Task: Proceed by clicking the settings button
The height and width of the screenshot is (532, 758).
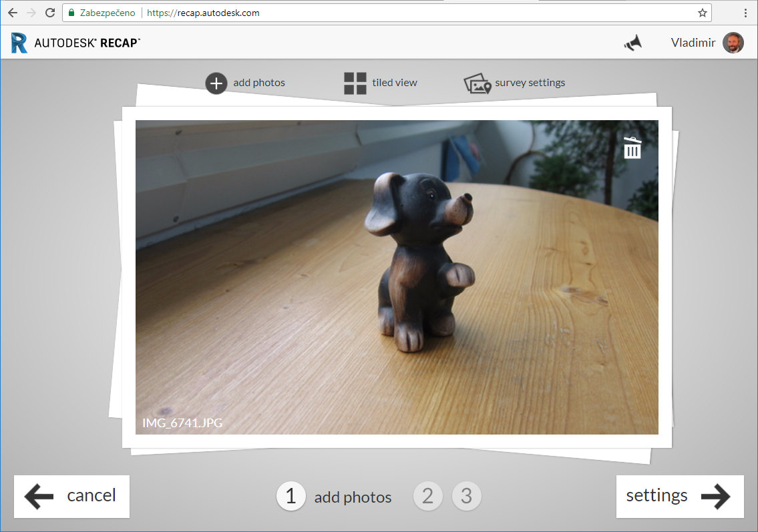Action: click(680, 496)
